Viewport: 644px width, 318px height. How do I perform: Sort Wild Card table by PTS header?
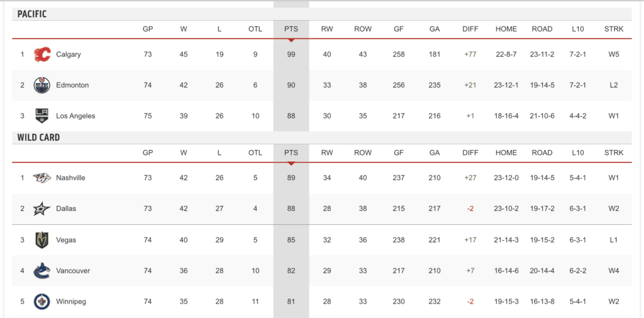click(x=291, y=152)
